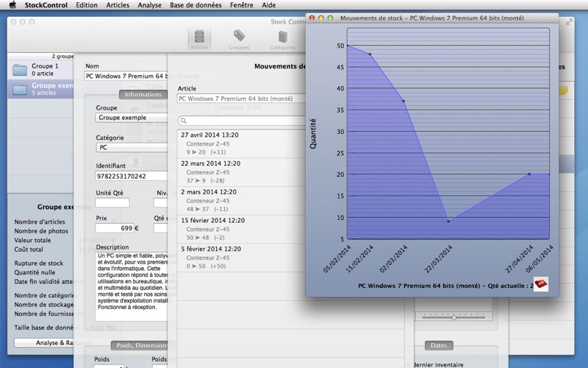This screenshot has height=368, width=588.
Task: Open the Fenêtre menu
Action: tap(242, 5)
